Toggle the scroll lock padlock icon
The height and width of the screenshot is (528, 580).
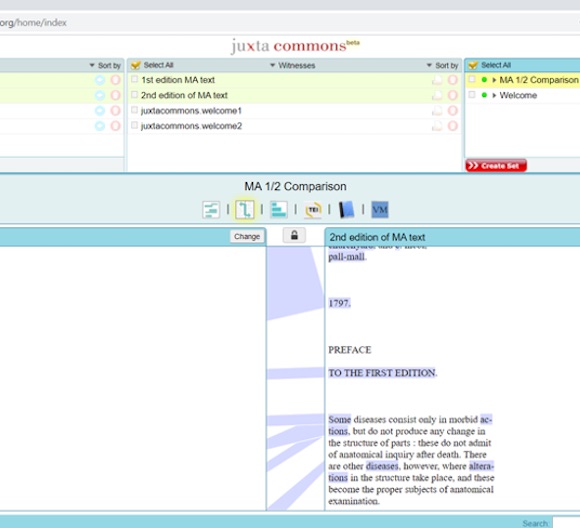point(294,235)
